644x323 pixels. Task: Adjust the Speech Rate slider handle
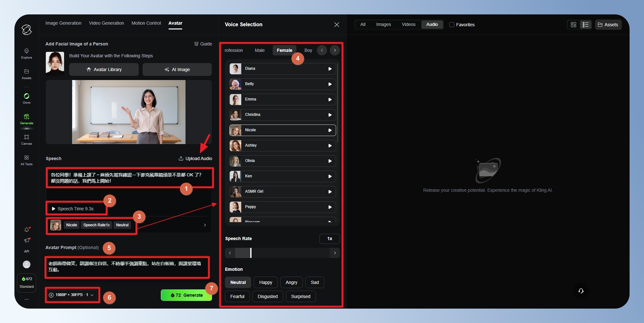point(251,253)
